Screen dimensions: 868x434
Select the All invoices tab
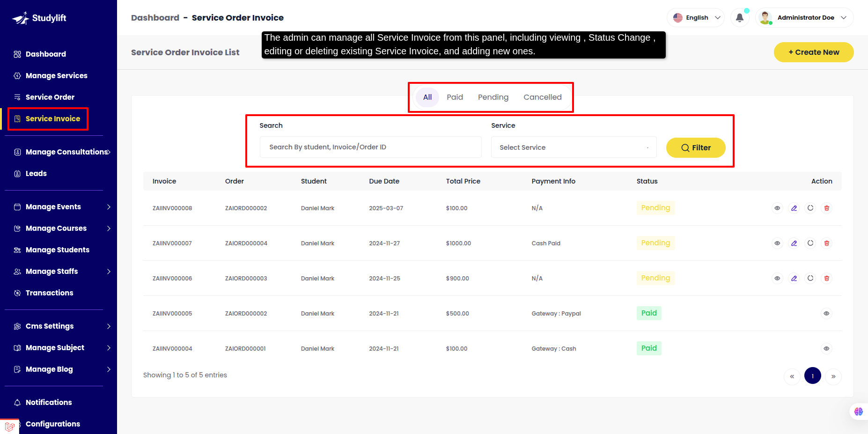coord(427,97)
